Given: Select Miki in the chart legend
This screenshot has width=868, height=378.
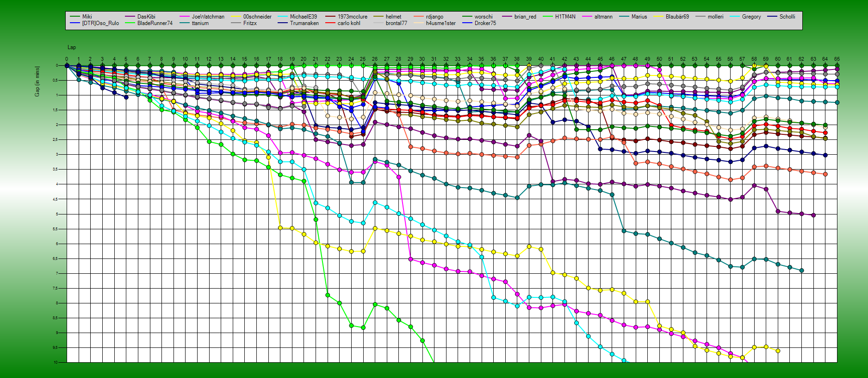Looking at the screenshot, I should [87, 17].
